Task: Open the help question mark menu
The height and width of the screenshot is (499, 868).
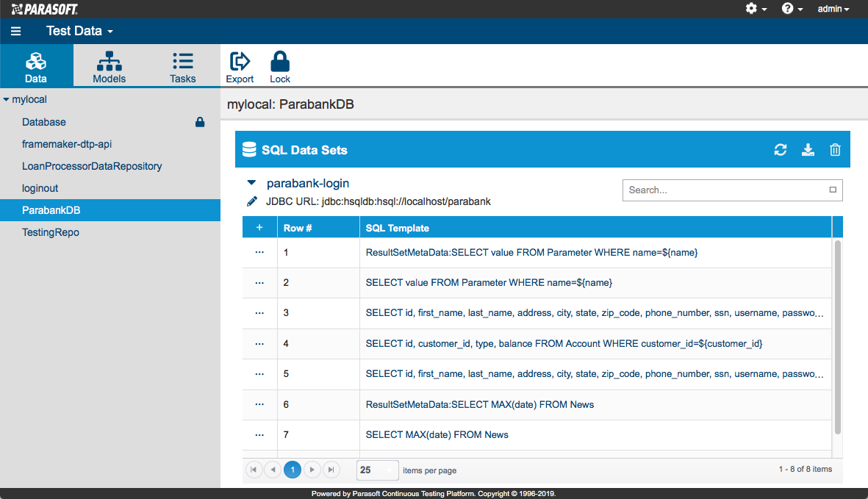Action: [792, 9]
